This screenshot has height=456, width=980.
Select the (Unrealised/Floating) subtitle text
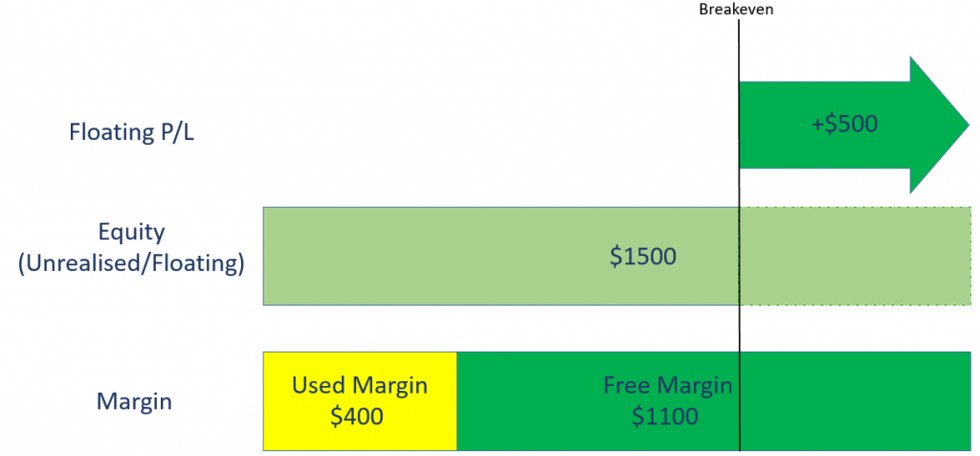click(131, 264)
